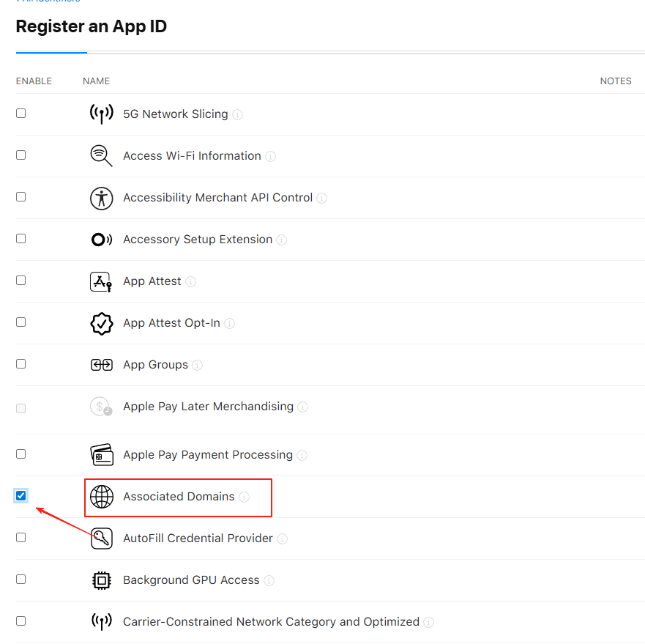Open info for Background GPU Access
Screen dimensions: 645x644
(269, 580)
